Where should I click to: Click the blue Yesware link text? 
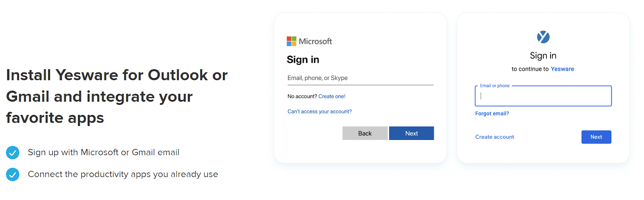coord(562,69)
